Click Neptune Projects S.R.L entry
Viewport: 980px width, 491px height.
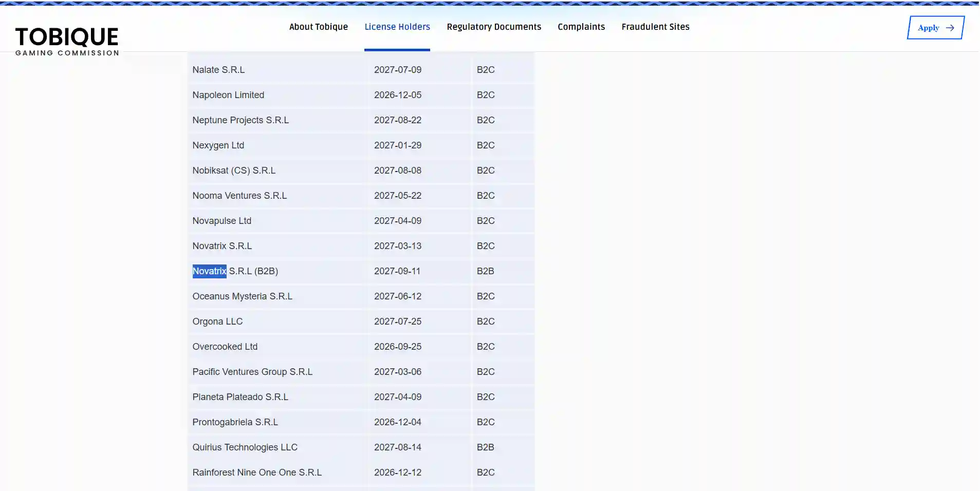pos(241,120)
